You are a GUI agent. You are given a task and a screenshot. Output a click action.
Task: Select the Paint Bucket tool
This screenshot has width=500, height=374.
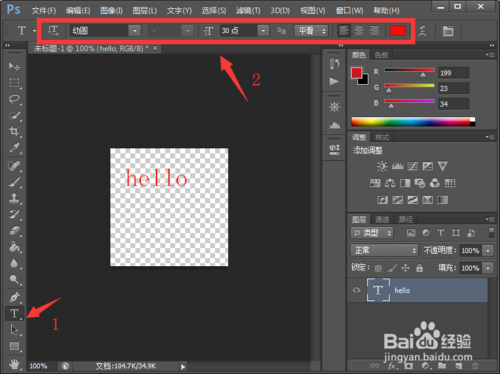(14, 247)
